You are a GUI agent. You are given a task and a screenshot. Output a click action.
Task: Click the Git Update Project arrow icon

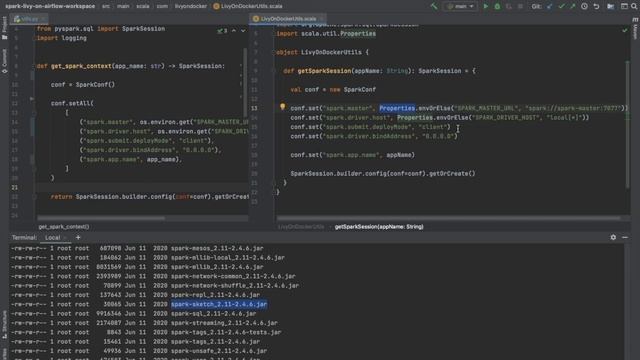549,6
